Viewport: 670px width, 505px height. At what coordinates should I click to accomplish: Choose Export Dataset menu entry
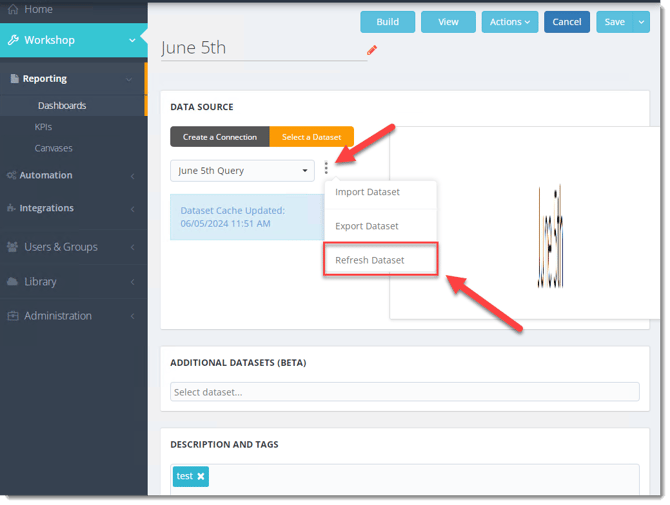[367, 226]
